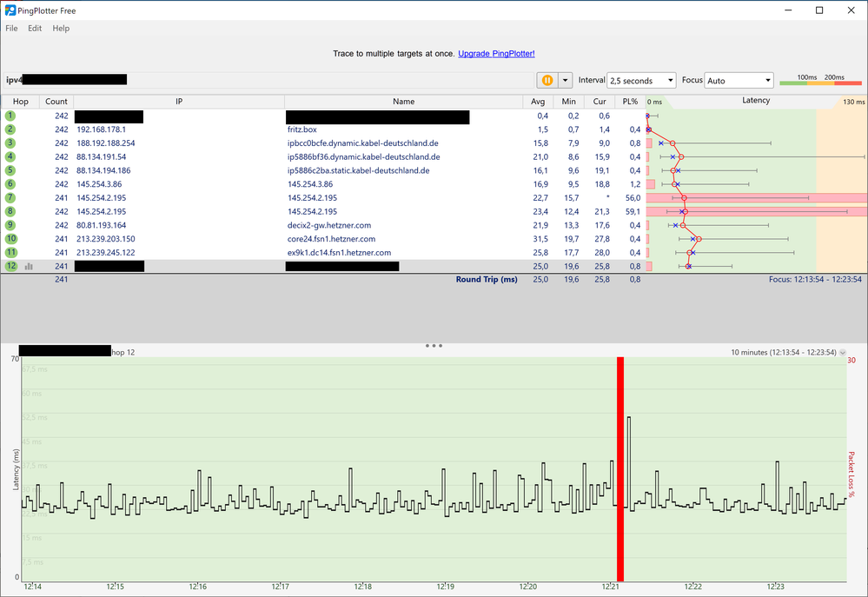Toggle the hop 12 timeline graph icon
The height and width of the screenshot is (597, 868).
(29, 267)
